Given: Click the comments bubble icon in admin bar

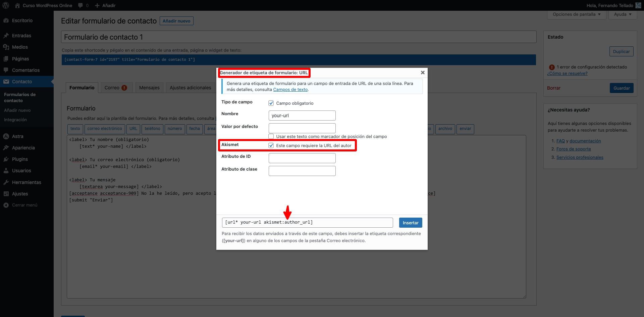Looking at the screenshot, I should pyautogui.click(x=80, y=5).
